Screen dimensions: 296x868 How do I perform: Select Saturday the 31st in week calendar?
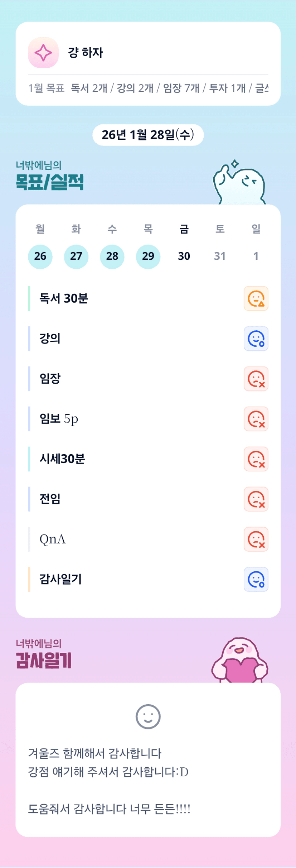(x=220, y=256)
